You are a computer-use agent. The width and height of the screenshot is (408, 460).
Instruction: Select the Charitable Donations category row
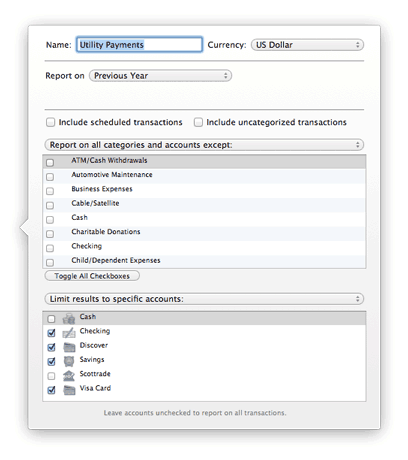pyautogui.click(x=204, y=233)
